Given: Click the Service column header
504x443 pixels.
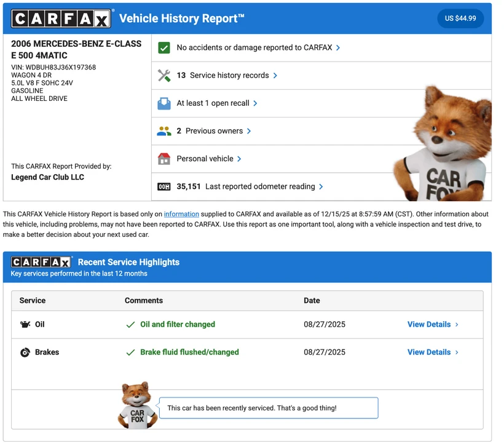Looking at the screenshot, I should coord(33,300).
